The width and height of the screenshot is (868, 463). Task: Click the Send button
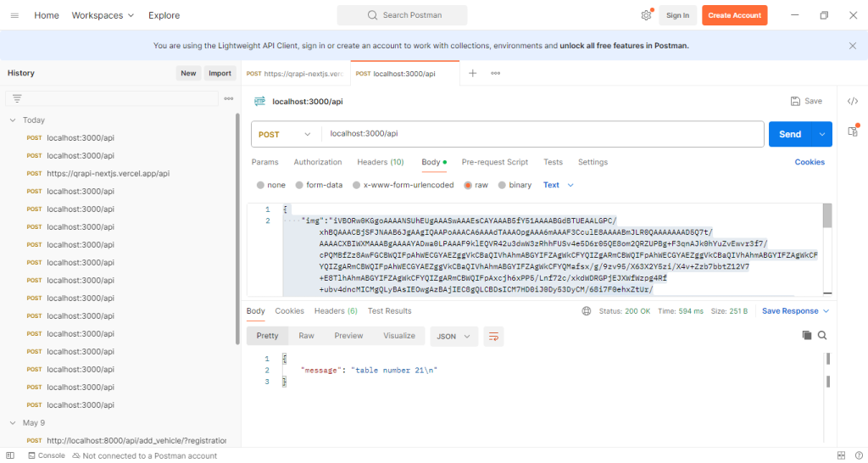790,134
